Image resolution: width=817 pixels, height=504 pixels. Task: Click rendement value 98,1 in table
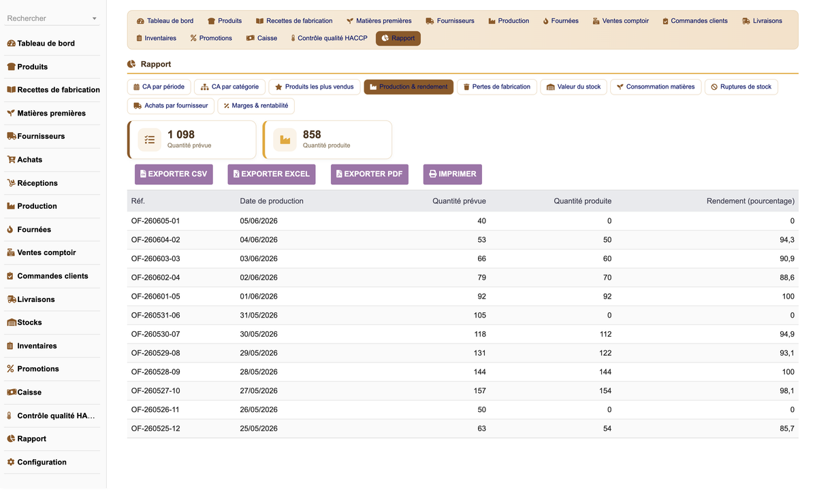[787, 391]
